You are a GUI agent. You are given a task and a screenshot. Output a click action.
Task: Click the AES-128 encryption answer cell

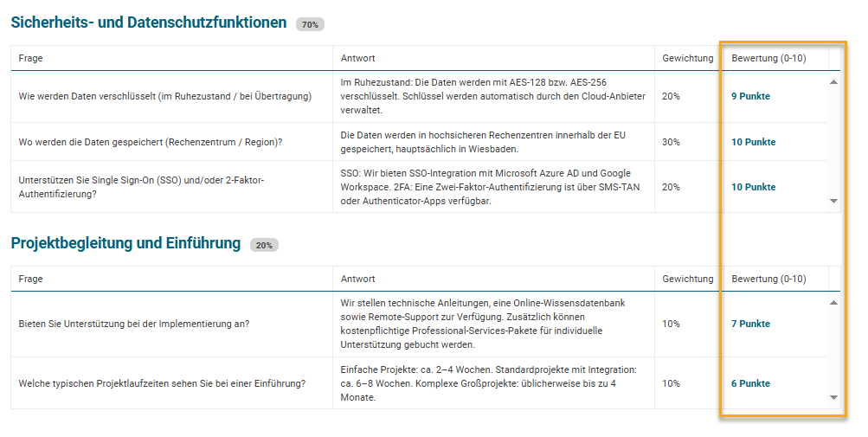click(x=492, y=96)
